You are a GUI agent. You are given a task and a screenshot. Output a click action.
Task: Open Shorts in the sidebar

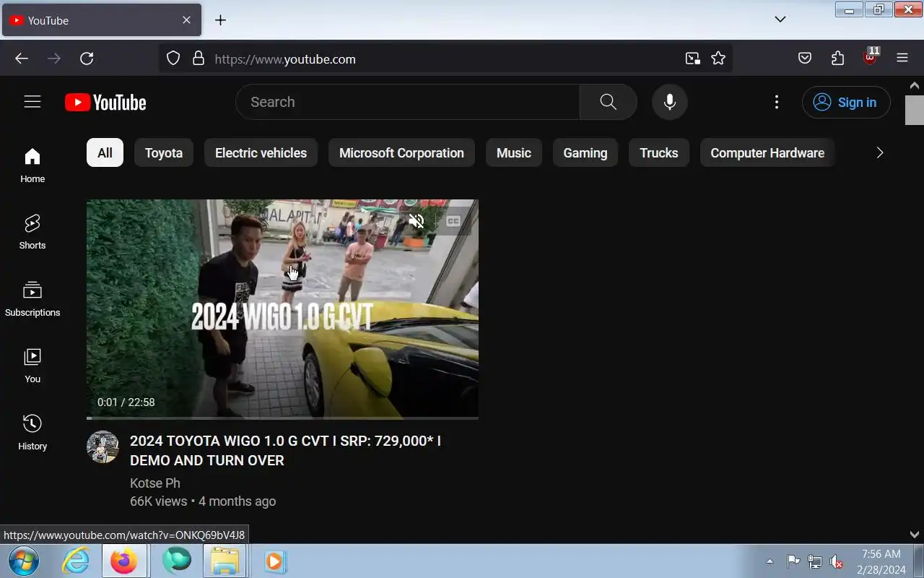[x=32, y=232]
